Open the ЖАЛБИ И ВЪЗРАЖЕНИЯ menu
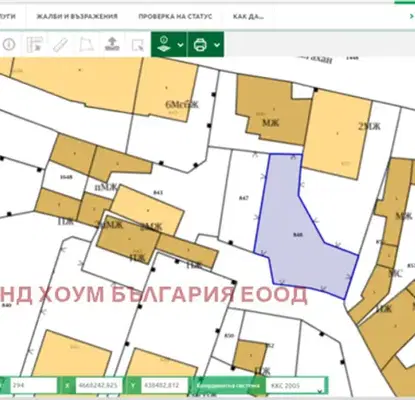 77,16
